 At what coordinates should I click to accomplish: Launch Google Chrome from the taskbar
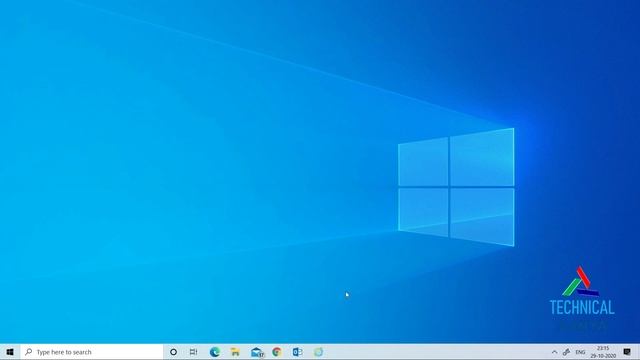pos(277,352)
